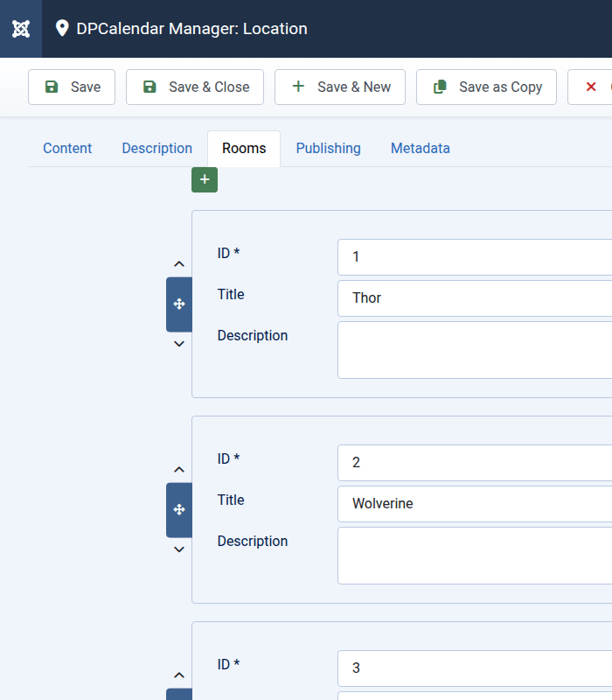
Task: Click the drag handle for the Thor room
Action: pos(179,304)
